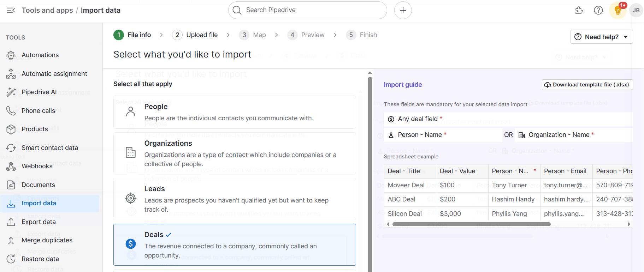
Task: Select the People import option
Action: coord(235,112)
